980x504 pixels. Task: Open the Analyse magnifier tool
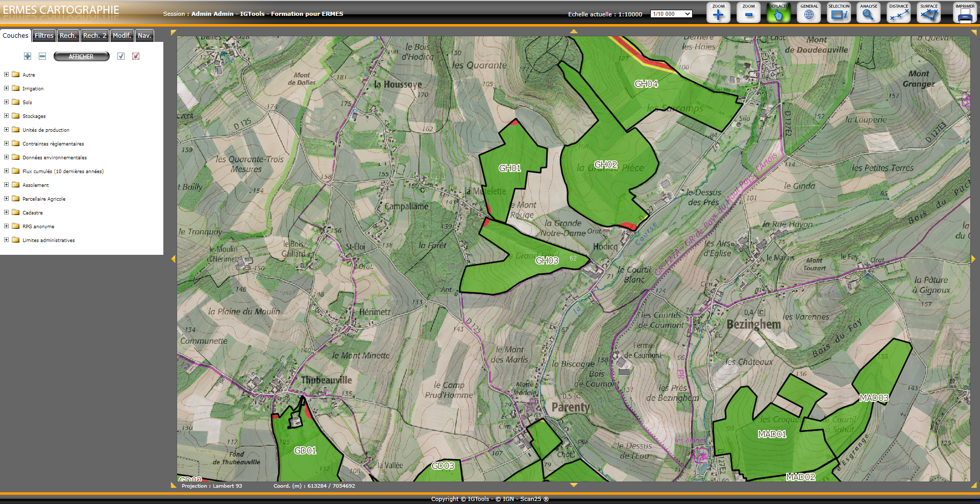tap(868, 13)
